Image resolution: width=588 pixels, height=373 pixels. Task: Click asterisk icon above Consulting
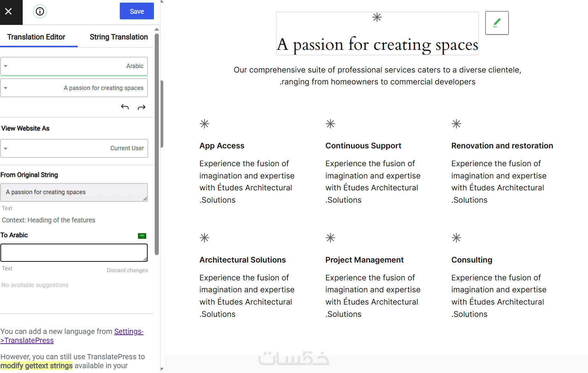(456, 238)
